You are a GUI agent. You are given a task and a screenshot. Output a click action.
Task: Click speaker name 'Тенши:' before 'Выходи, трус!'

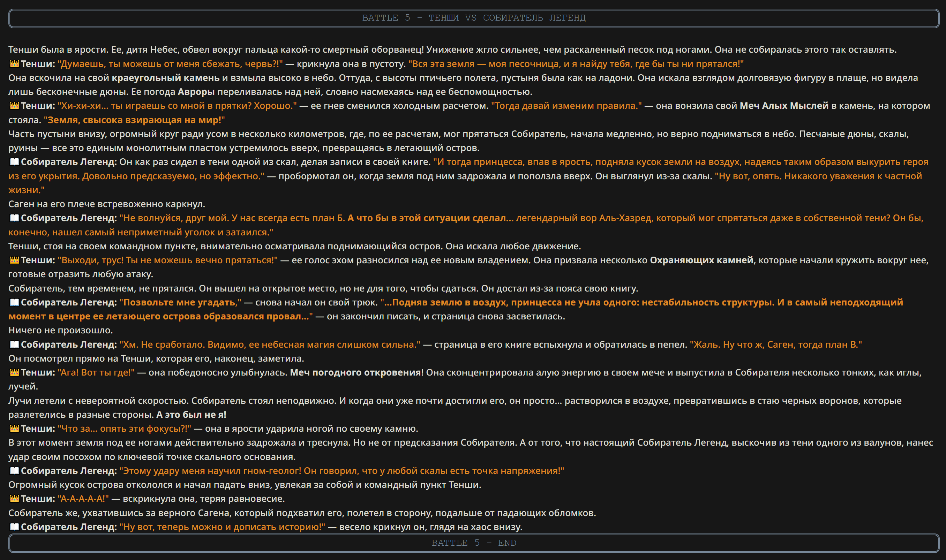38,260
